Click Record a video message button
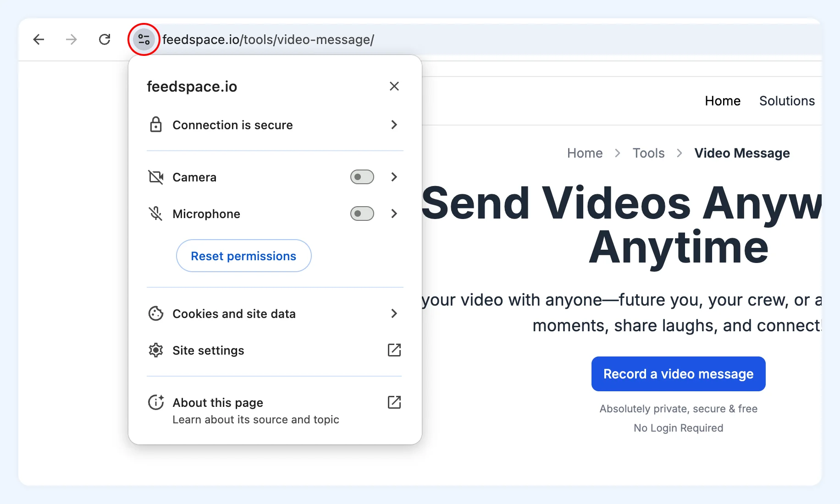This screenshot has width=840, height=504. pyautogui.click(x=678, y=374)
